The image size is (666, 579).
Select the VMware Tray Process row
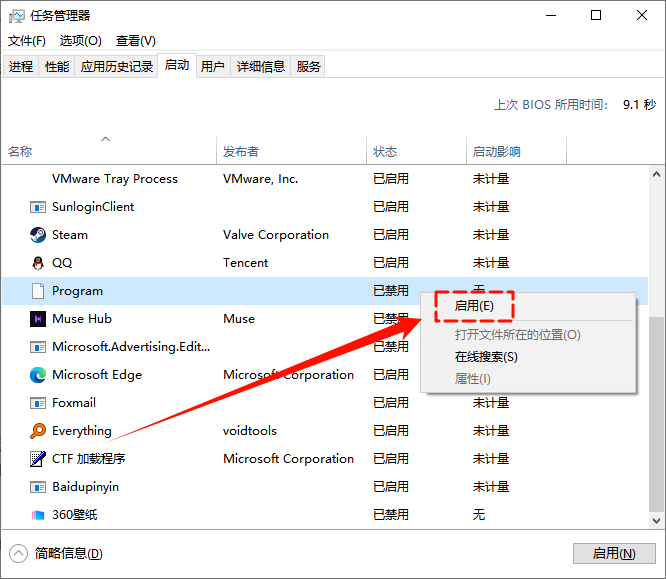325,179
